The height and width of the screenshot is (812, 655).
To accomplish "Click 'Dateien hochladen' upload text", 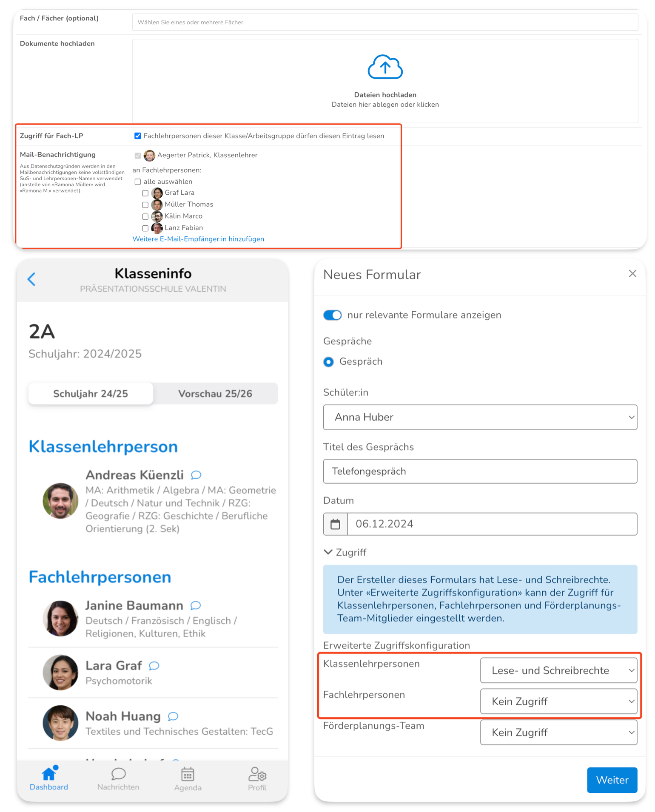I will [x=385, y=95].
